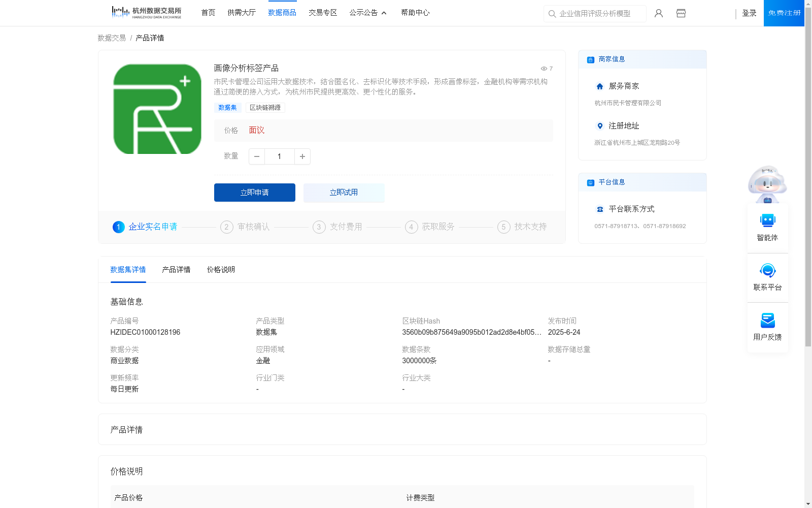This screenshot has height=508, width=812.
Task: Click the green product logo thumbnail
Action: tap(157, 109)
